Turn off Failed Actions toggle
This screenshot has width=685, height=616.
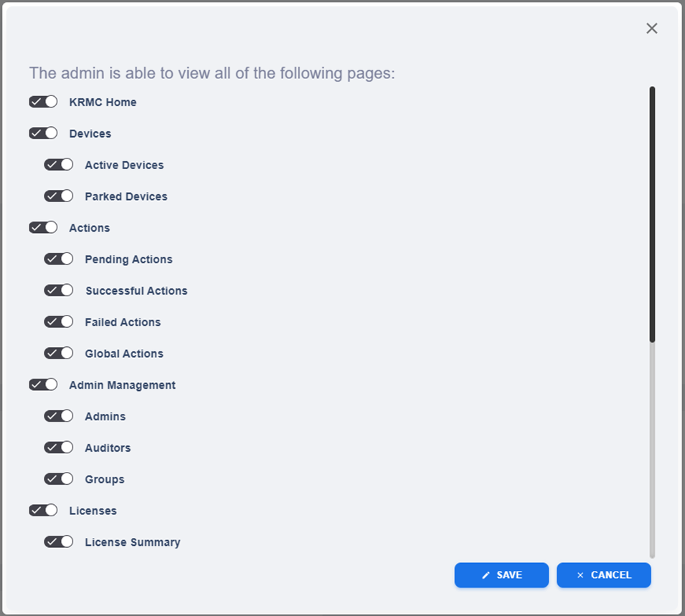(59, 322)
